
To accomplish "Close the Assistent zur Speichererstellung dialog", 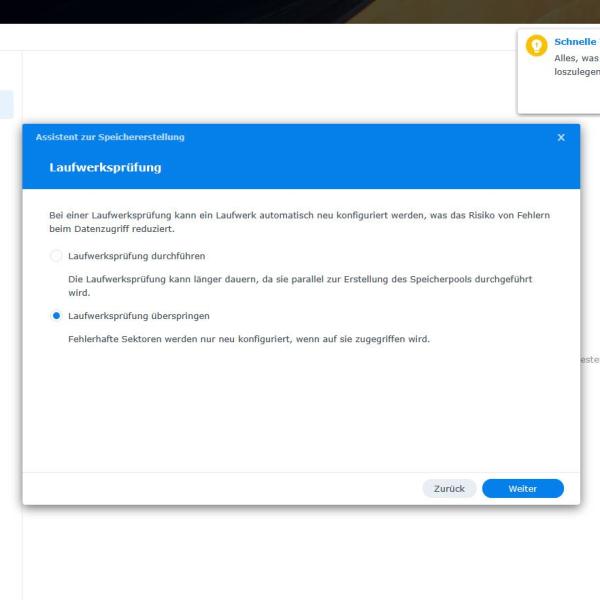I will (x=561, y=137).
